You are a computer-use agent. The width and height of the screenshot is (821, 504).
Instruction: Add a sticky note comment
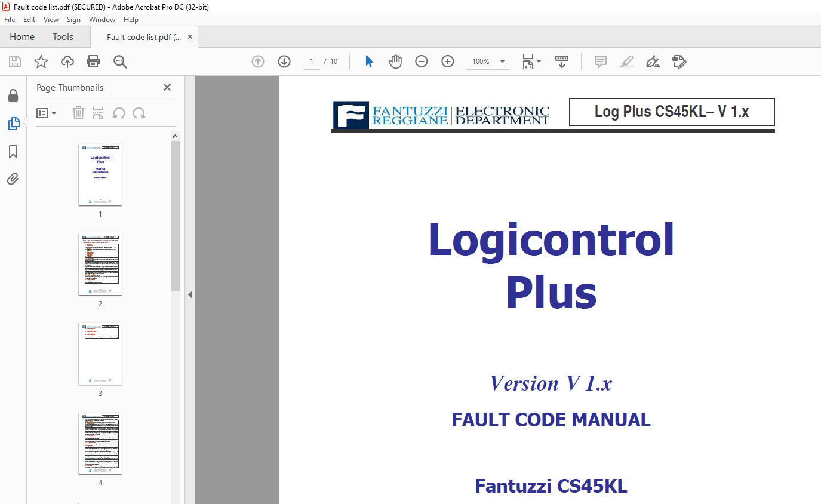[601, 62]
